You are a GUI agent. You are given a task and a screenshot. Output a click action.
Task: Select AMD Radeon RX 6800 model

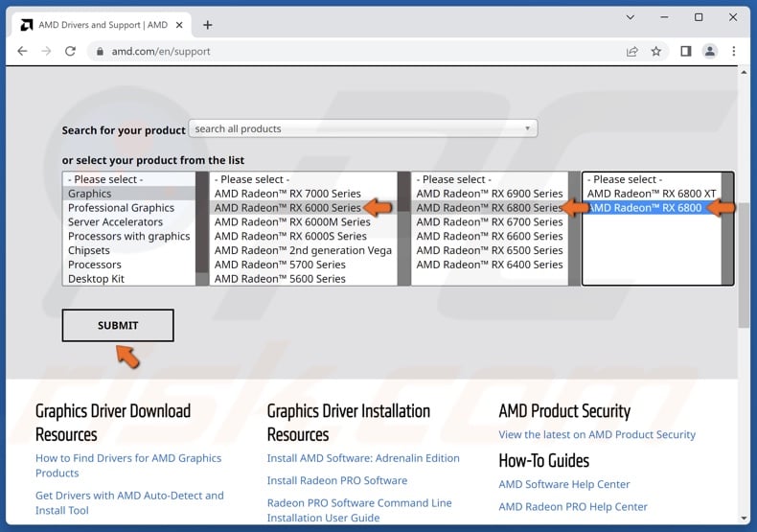(653, 208)
